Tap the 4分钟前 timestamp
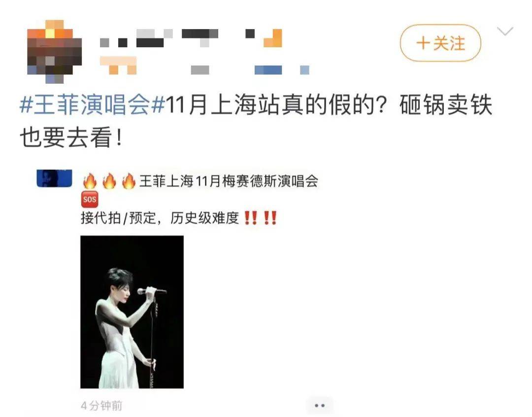The height and width of the screenshot is (417, 532). click(x=101, y=406)
